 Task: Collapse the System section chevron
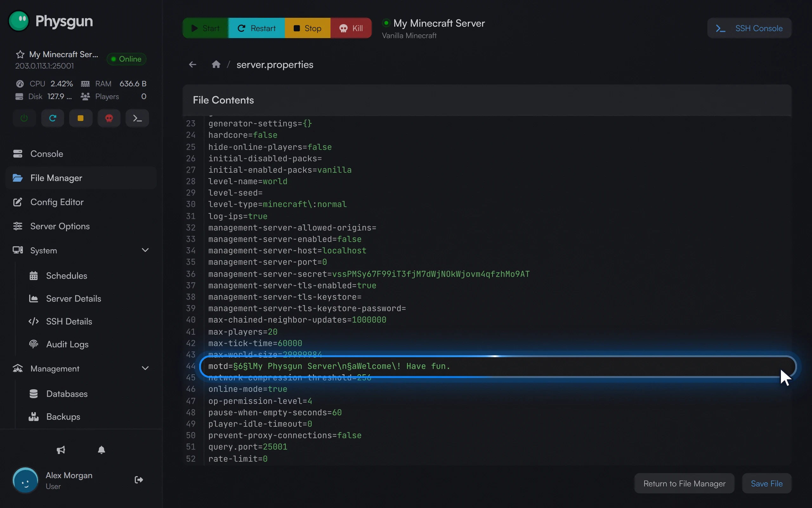[x=145, y=250]
